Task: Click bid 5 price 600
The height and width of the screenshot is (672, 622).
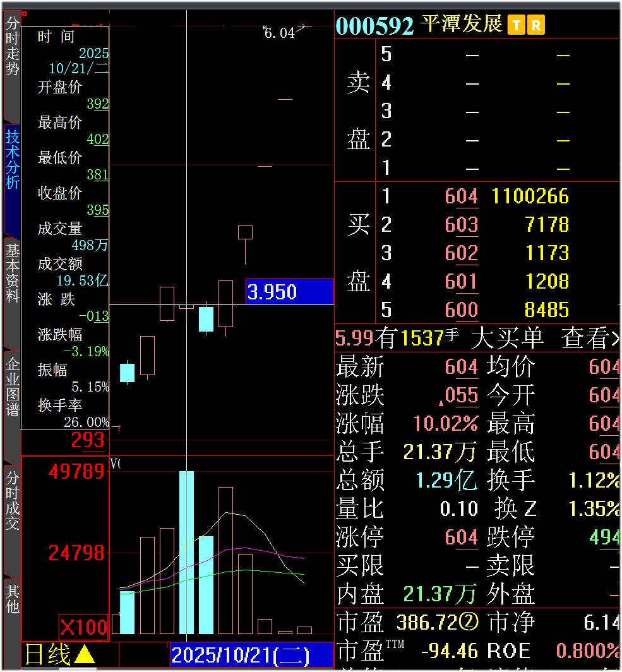Action: click(462, 310)
